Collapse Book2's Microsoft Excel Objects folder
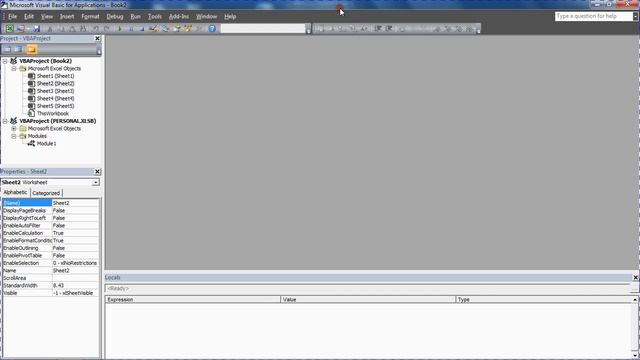This screenshot has height=360, width=640. (13, 69)
